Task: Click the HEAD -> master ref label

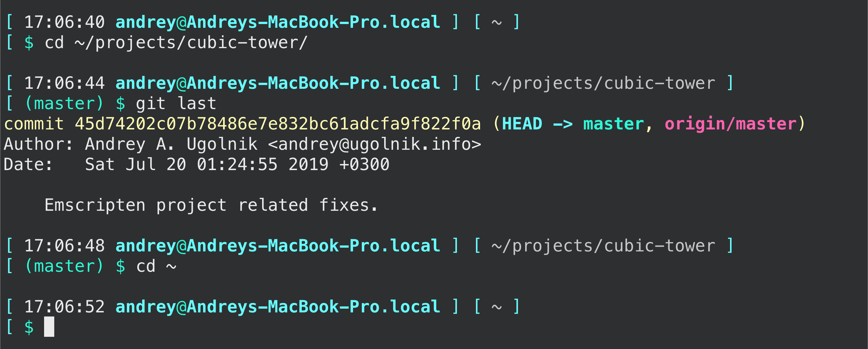Action: tap(573, 124)
